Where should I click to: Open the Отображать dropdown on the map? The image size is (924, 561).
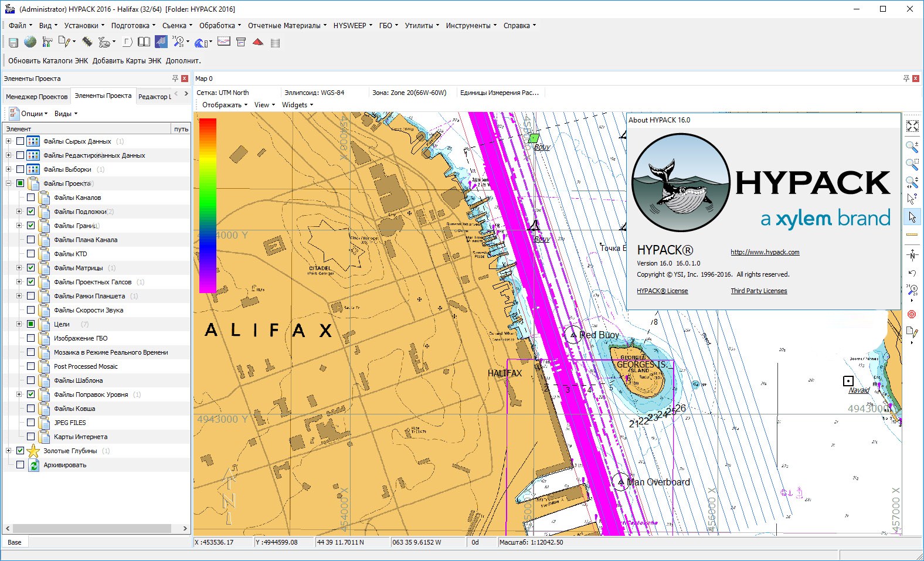pos(225,105)
